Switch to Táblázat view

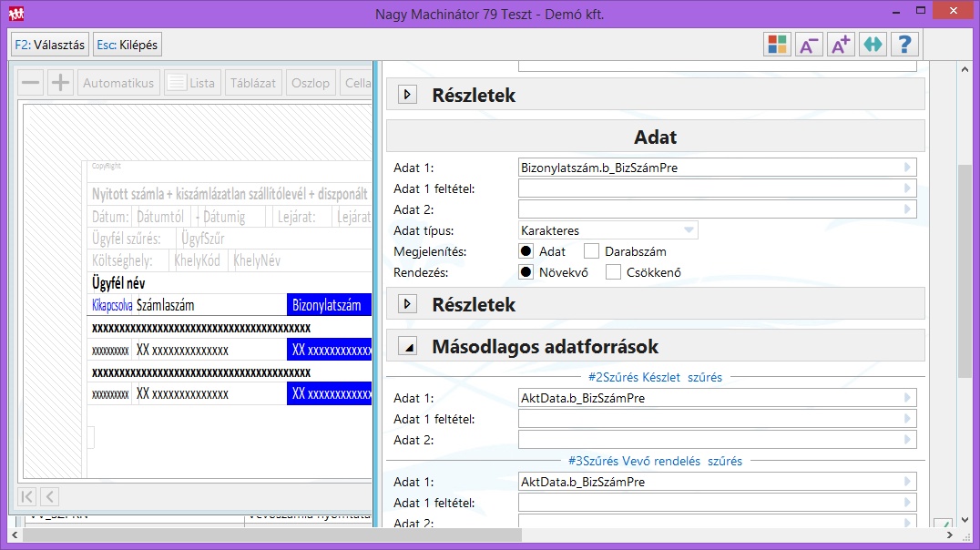(x=253, y=83)
